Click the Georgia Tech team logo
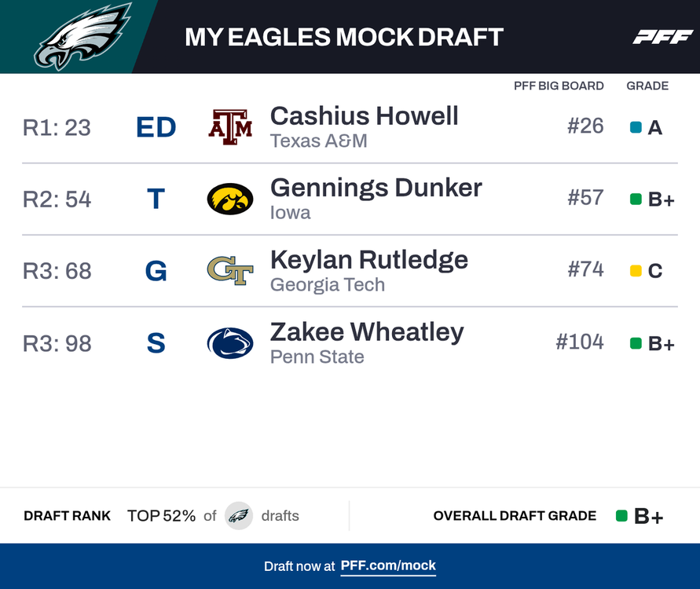This screenshot has width=700, height=589. coord(230,271)
